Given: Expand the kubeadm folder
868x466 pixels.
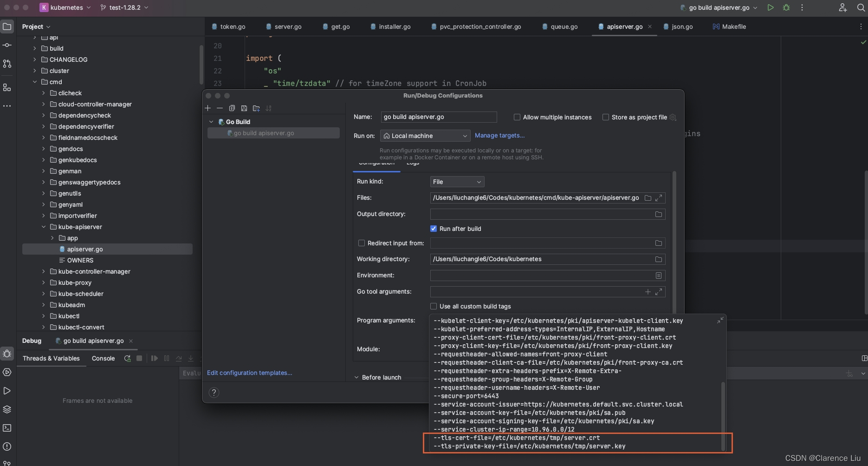Looking at the screenshot, I should 44,305.
